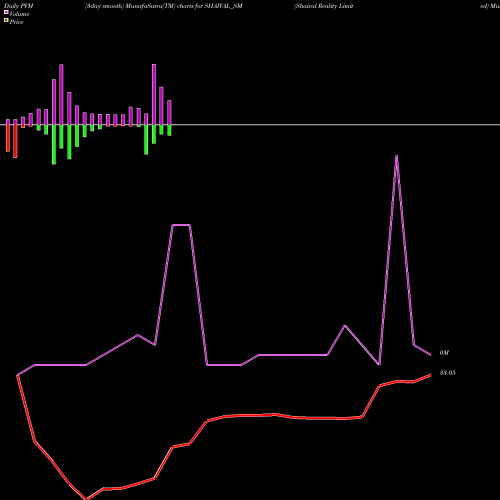Click the '0M' volume line end label
This screenshot has width=500, height=500.
pyautogui.click(x=444, y=353)
